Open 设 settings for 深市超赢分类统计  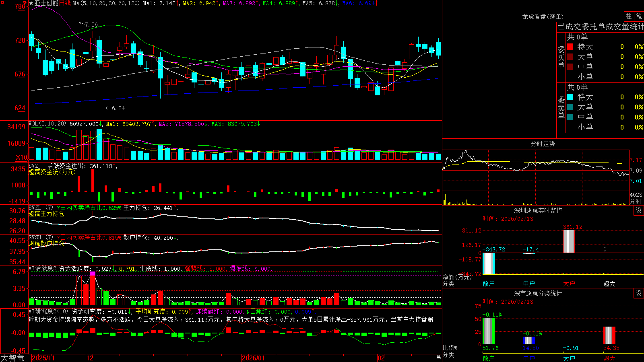[x=639, y=293]
